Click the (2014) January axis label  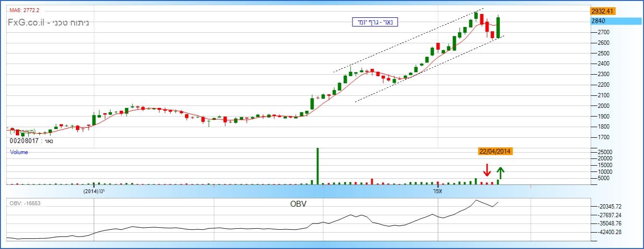coord(93,191)
